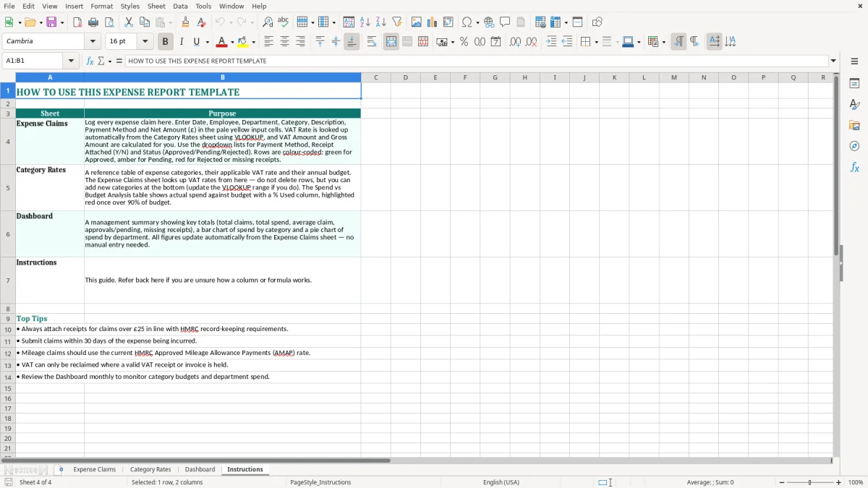868x488 pixels.
Task: Click Sort Ascending icon
Action: [365, 22]
